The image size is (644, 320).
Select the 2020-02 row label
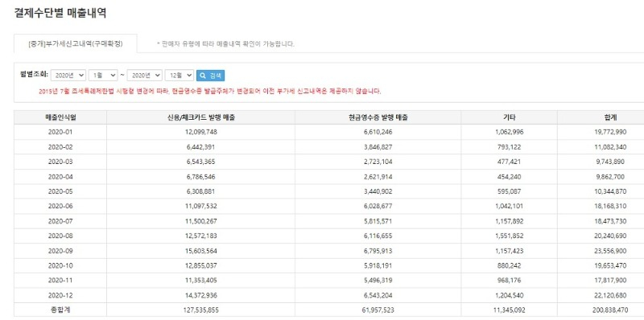coord(60,147)
